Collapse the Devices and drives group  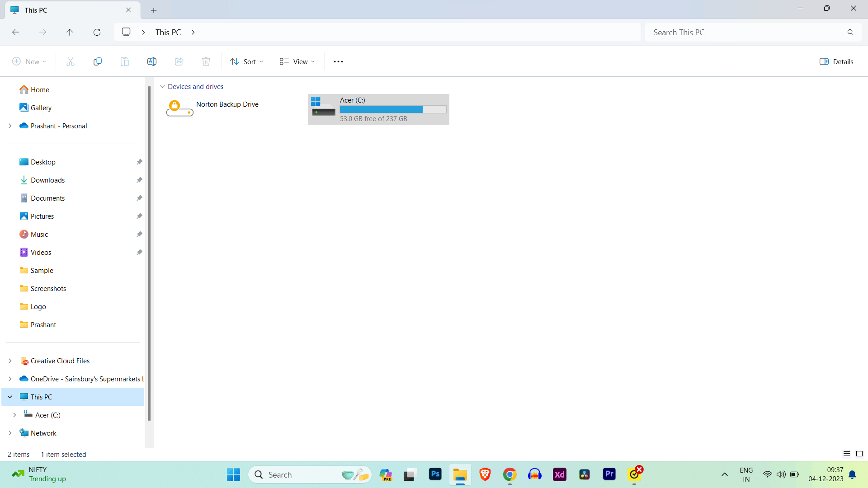click(162, 87)
